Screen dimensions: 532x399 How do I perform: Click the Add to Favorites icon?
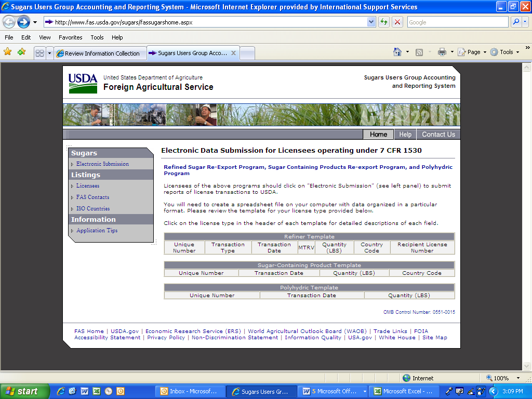tap(21, 52)
